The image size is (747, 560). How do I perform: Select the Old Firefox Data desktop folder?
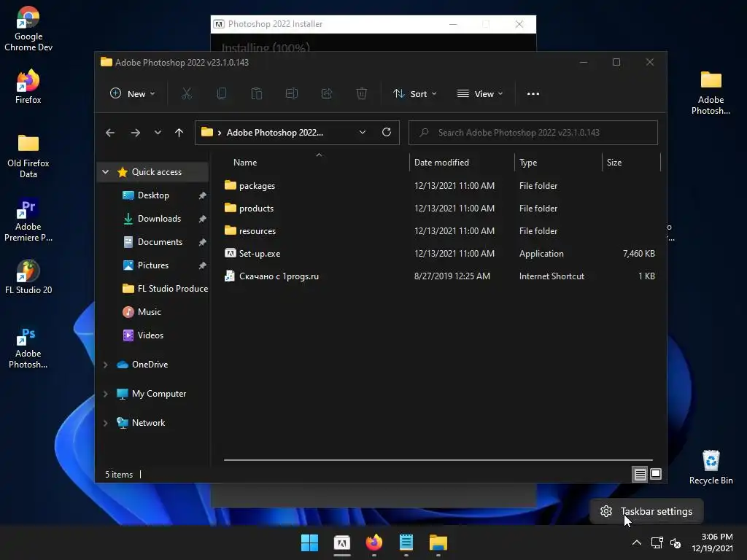pos(28,156)
